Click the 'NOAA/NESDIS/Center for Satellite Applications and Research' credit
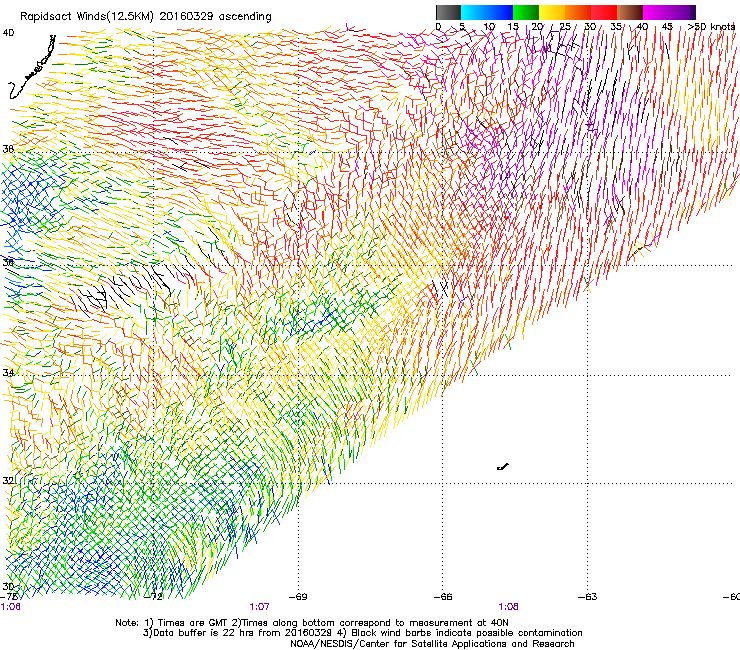Image resolution: width=740 pixels, height=650 pixels. (432, 644)
